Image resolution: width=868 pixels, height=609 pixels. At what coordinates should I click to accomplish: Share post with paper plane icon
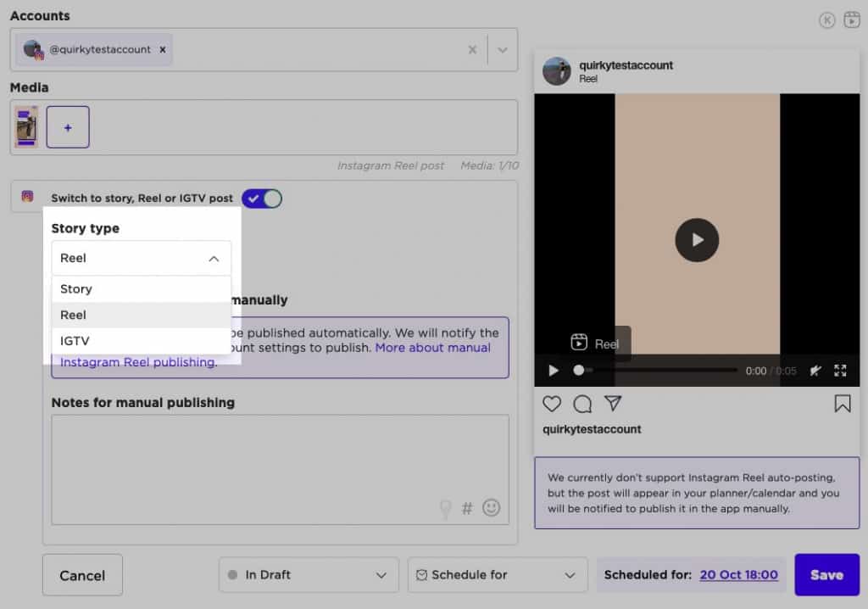(x=613, y=404)
